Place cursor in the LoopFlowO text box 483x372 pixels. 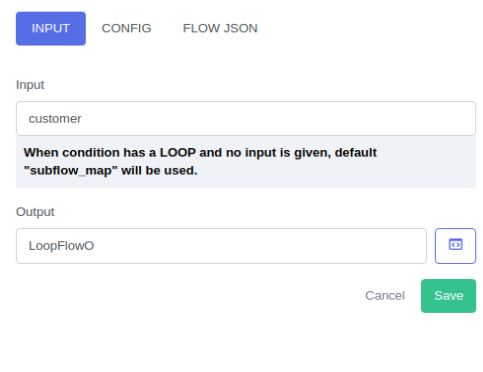[x=221, y=246]
